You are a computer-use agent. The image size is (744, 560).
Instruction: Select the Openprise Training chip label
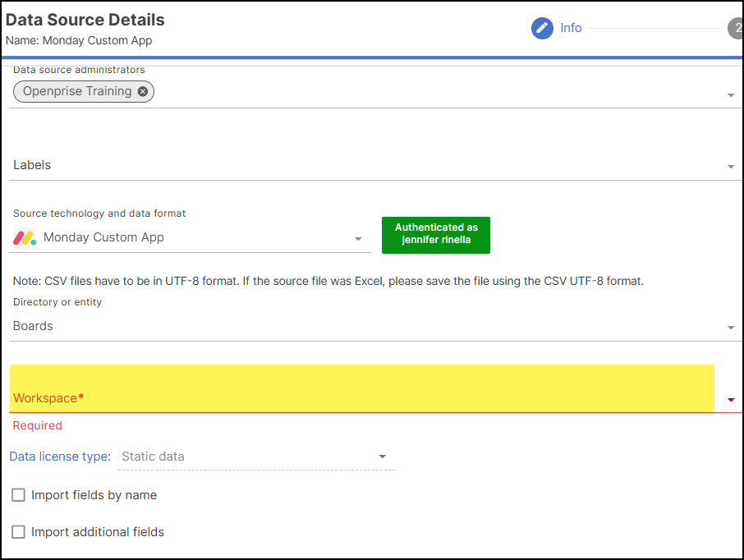point(77,91)
